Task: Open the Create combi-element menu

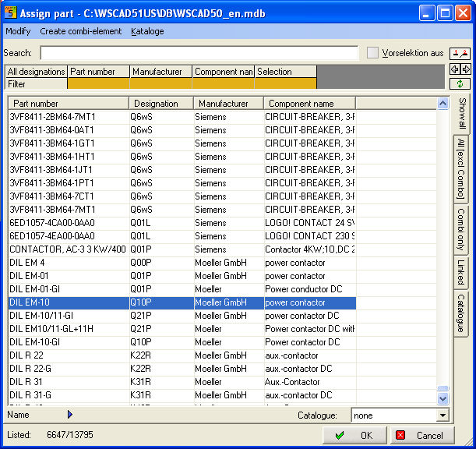Action: pos(81,31)
